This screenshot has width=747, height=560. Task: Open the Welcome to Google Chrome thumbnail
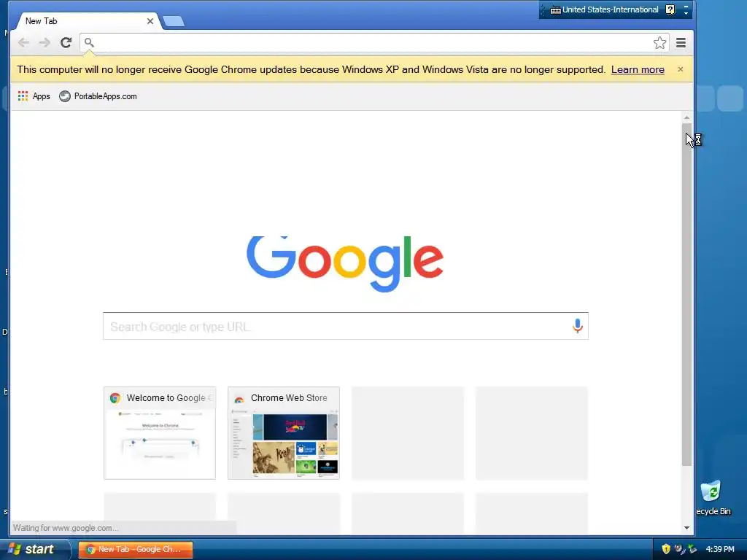160,433
